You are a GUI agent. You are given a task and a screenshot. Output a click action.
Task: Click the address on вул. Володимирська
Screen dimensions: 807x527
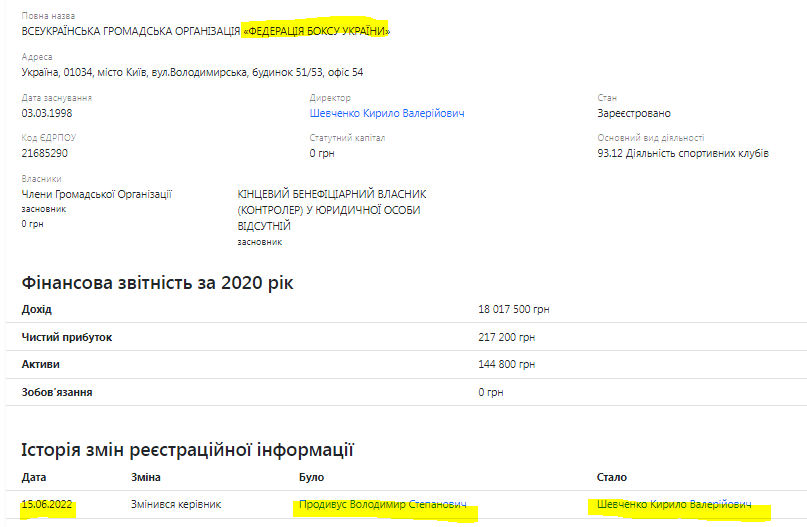(x=192, y=72)
